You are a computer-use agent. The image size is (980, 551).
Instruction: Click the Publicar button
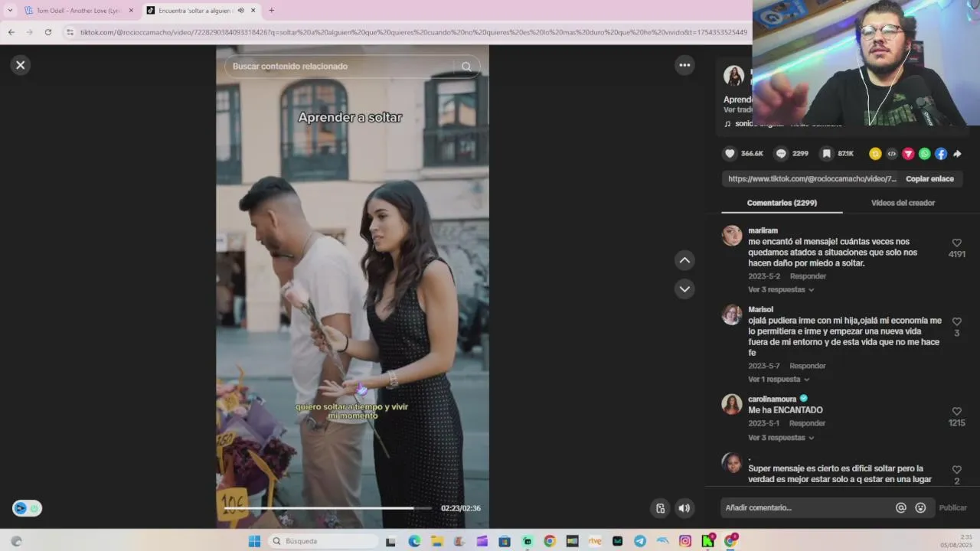[x=952, y=508]
